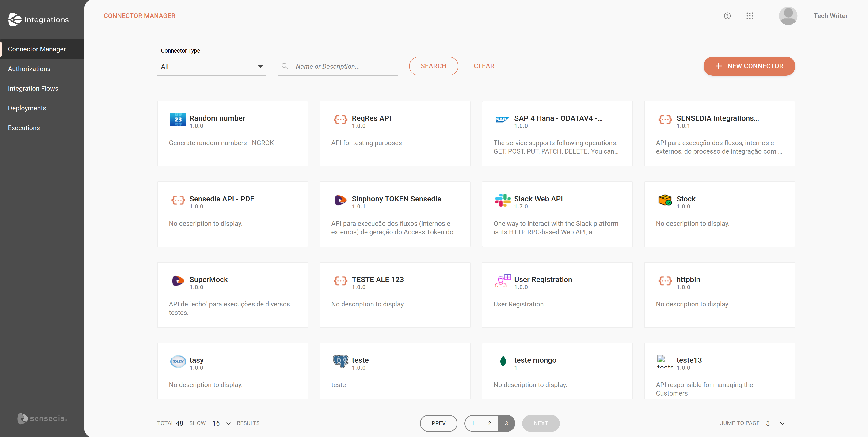
Task: Open Connector Manager in sidebar
Action: [42, 49]
